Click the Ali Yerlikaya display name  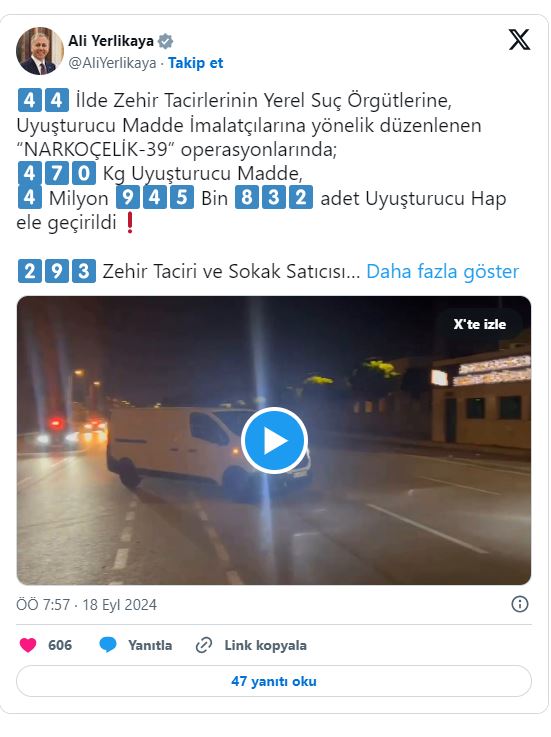click(111, 41)
